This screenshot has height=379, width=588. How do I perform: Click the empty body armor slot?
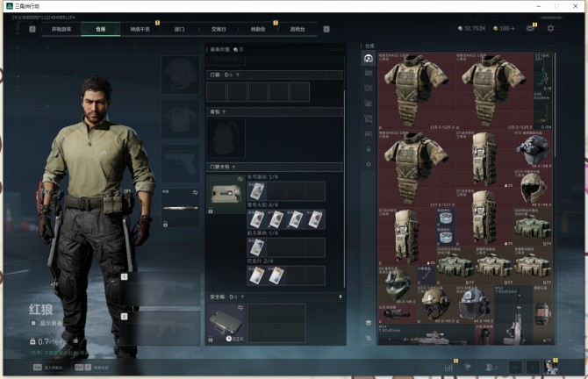(x=181, y=119)
